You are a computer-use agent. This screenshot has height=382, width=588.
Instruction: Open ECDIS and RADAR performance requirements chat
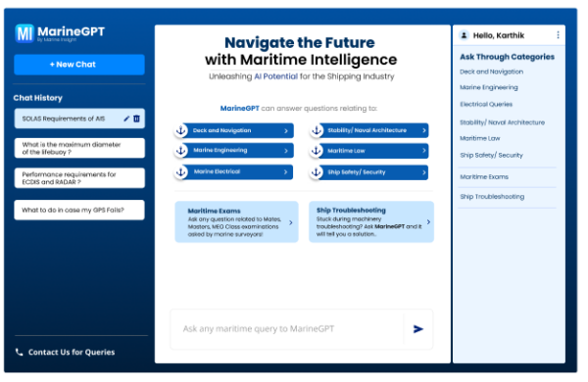click(79, 178)
